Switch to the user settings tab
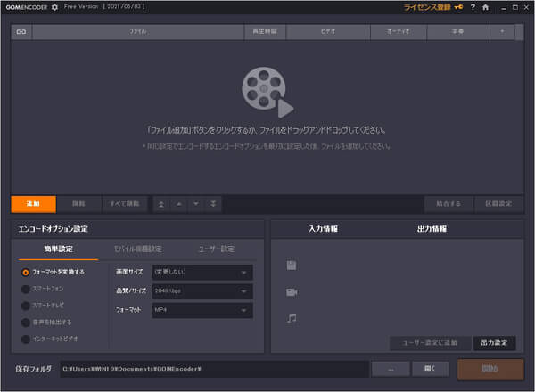The image size is (535, 392). pos(217,249)
